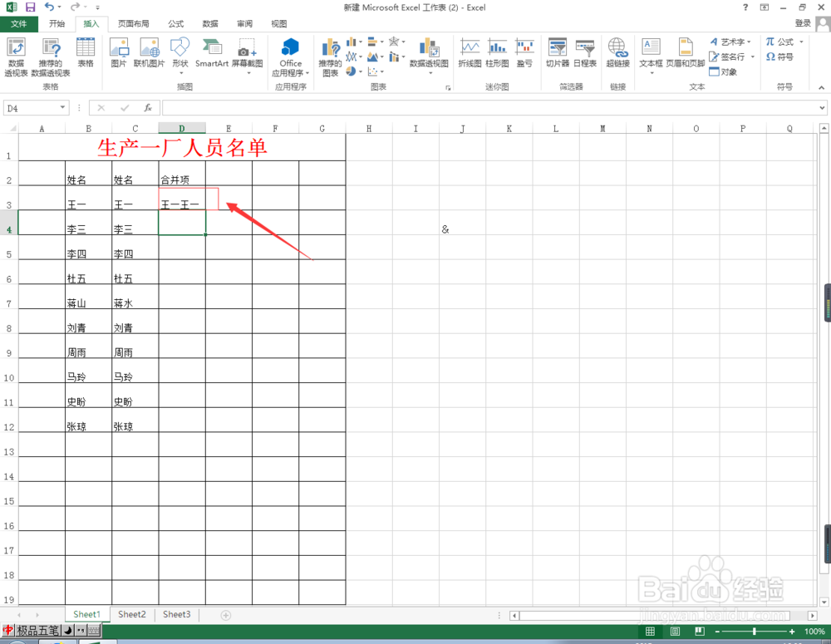This screenshot has width=831, height=644.
Task: Switch to the Home tab
Action: tap(57, 24)
